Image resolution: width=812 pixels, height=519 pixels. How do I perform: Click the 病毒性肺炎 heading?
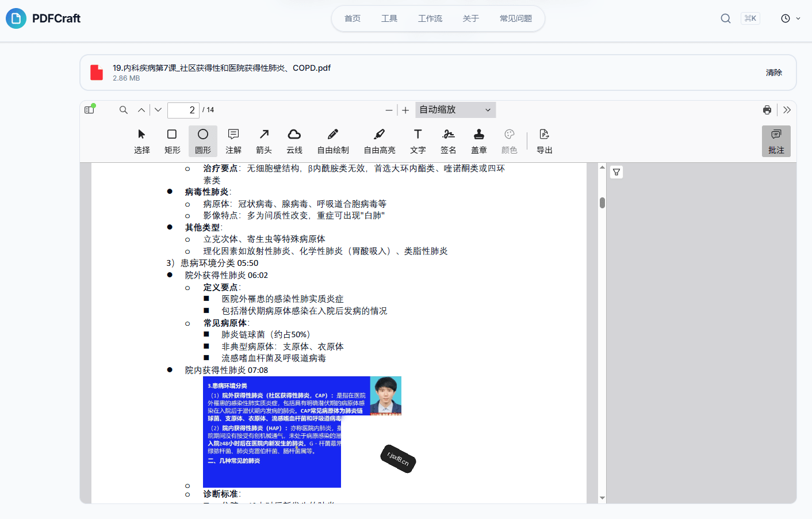point(207,192)
